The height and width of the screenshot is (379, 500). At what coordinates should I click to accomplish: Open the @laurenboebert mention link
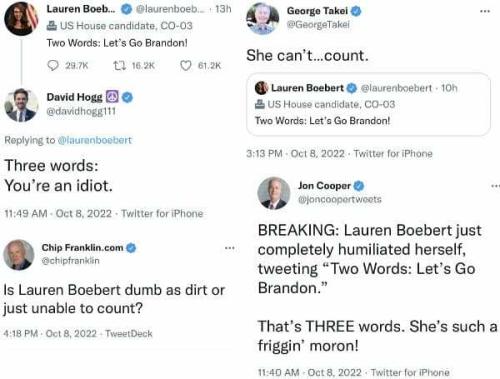(95, 140)
